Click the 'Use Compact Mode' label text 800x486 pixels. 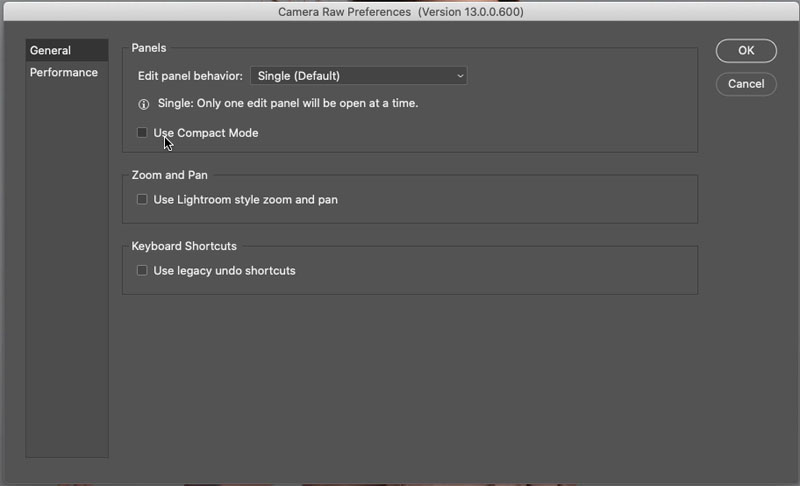[x=206, y=133]
